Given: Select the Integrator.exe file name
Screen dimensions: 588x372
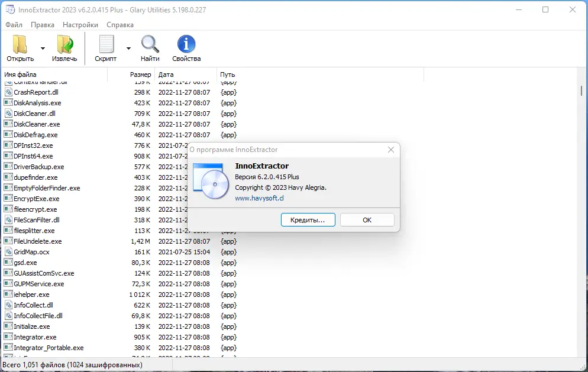Looking at the screenshot, I should click(x=35, y=337).
